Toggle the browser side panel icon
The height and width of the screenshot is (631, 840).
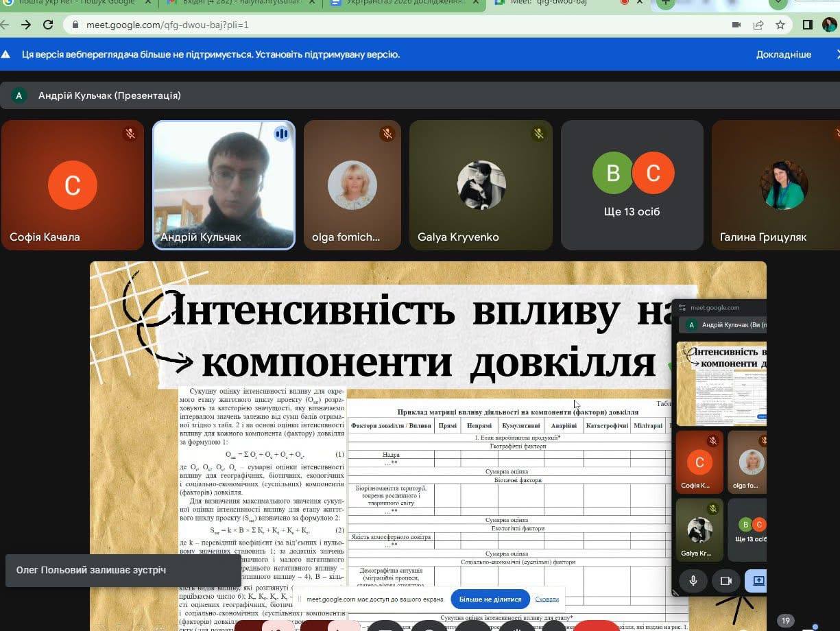coord(808,25)
